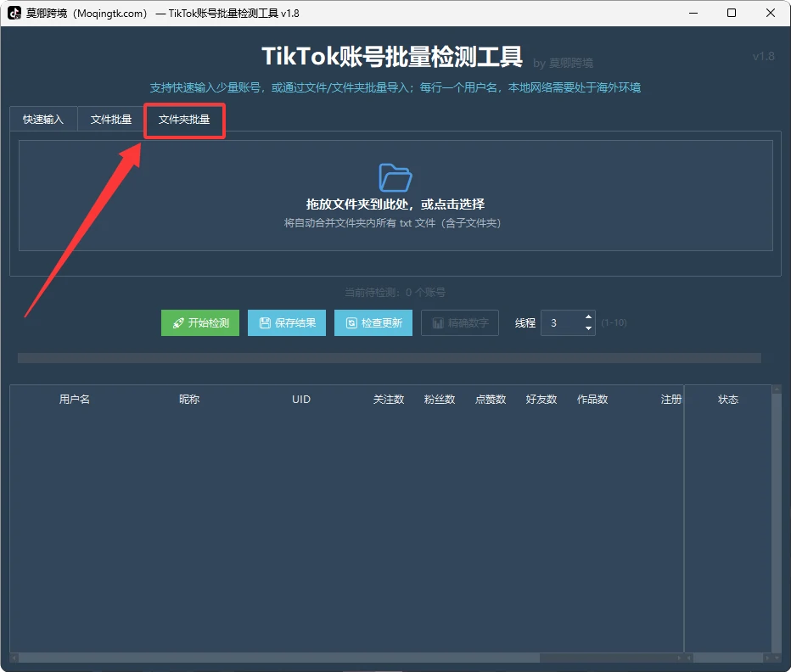Click the blue folder icon in drop zone
The width and height of the screenshot is (791, 672).
395,177
